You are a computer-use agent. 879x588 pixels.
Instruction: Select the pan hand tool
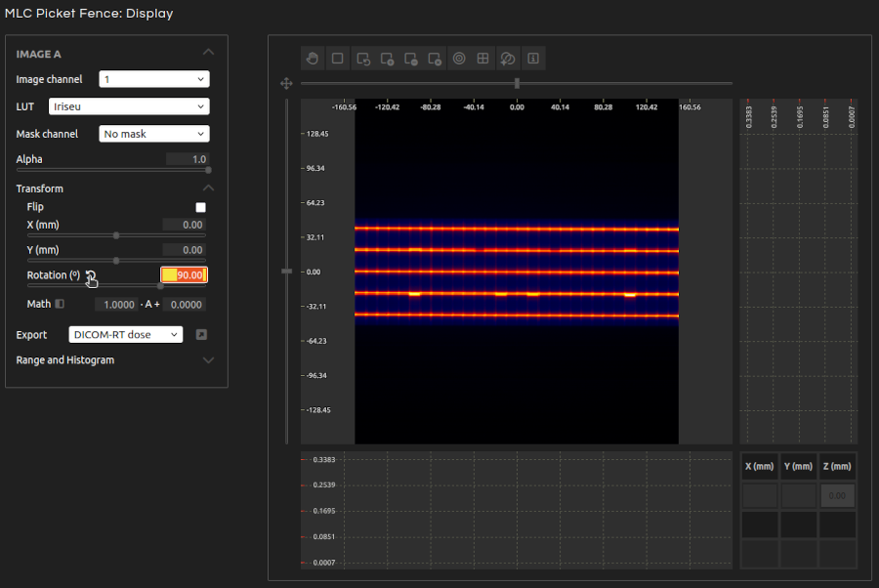313,59
